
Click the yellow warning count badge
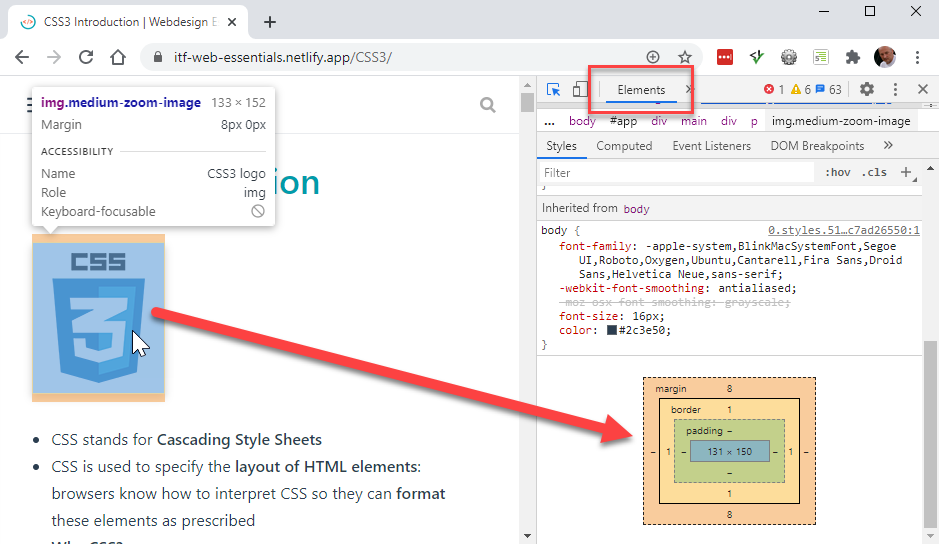pos(801,89)
